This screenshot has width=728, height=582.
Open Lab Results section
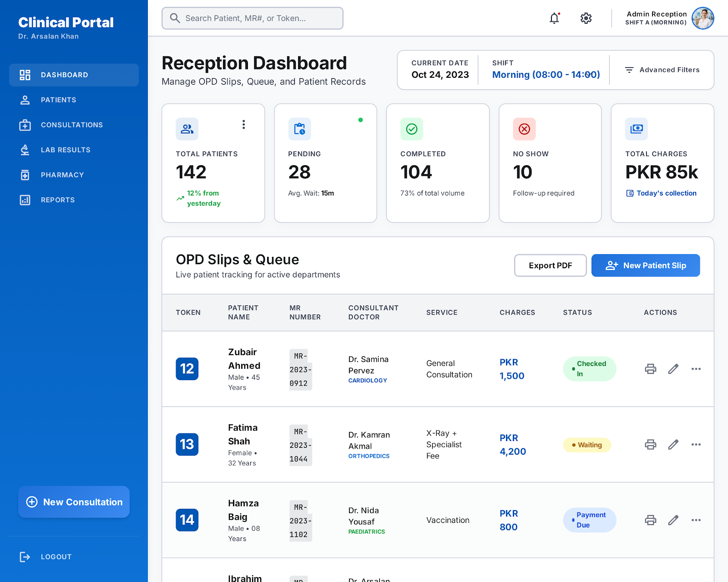click(74, 150)
